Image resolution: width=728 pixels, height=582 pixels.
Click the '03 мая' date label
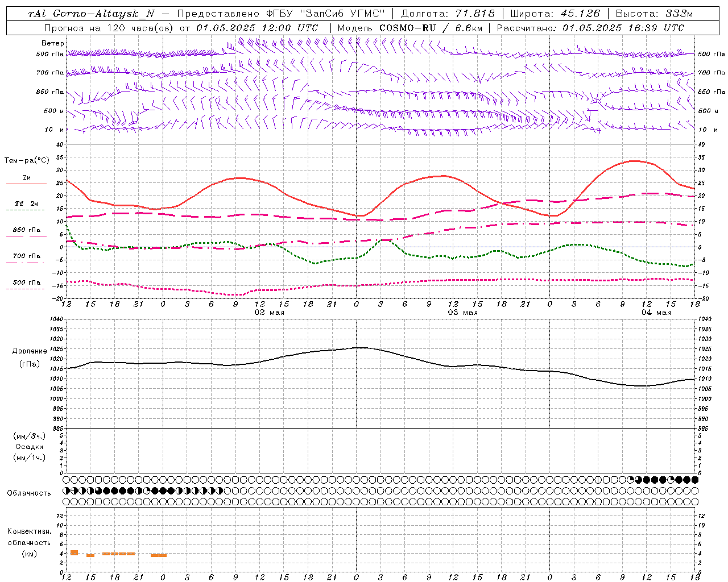click(462, 312)
